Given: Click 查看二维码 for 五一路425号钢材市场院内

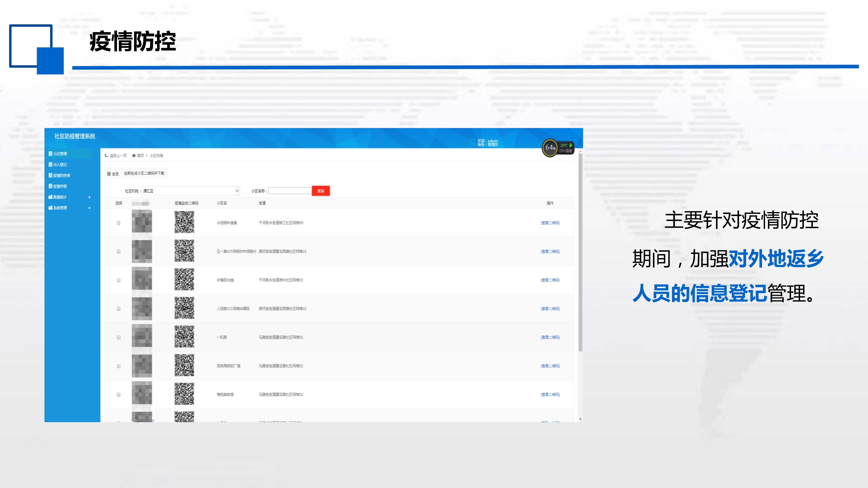Looking at the screenshot, I should [x=550, y=252].
